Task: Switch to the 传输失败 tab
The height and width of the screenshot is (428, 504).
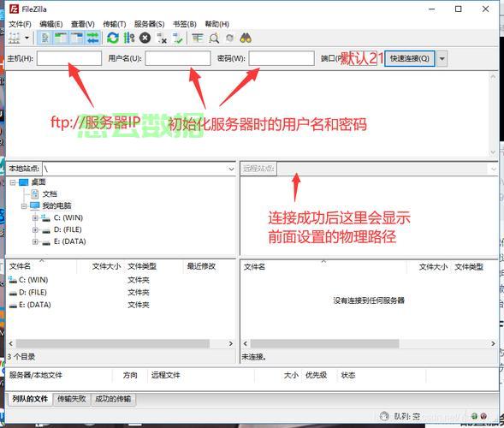Action: pos(72,399)
